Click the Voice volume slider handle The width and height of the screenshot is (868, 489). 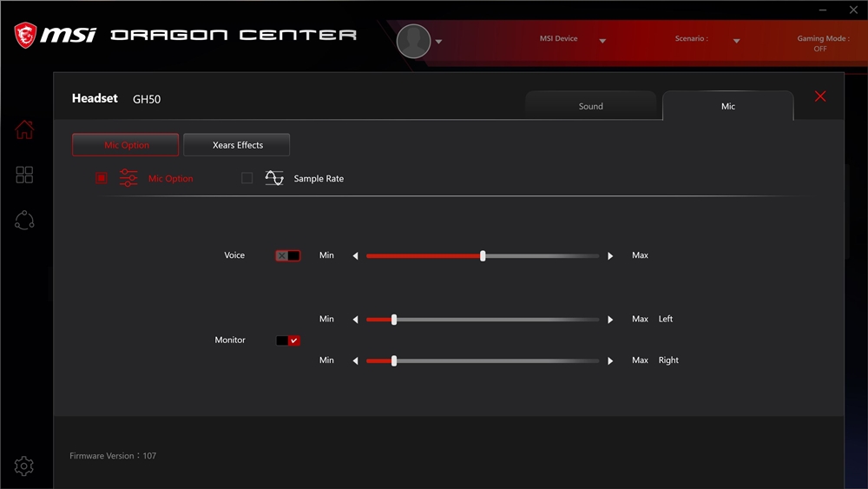[x=483, y=256]
